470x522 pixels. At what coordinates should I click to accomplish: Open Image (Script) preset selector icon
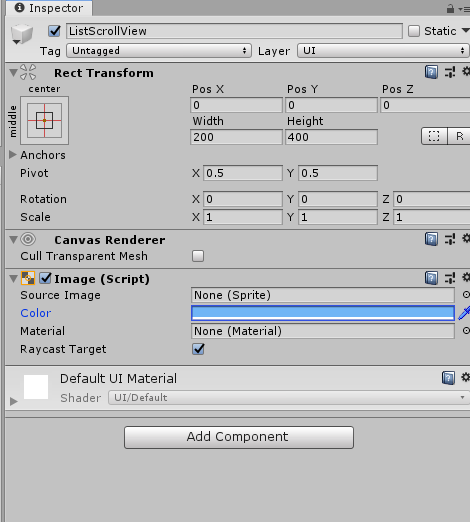pyautogui.click(x=450, y=278)
